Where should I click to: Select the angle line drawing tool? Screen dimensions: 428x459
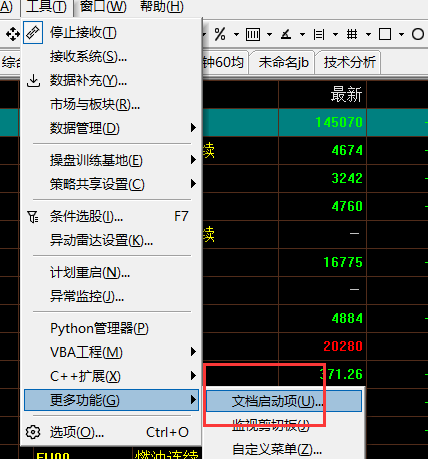pos(286,34)
